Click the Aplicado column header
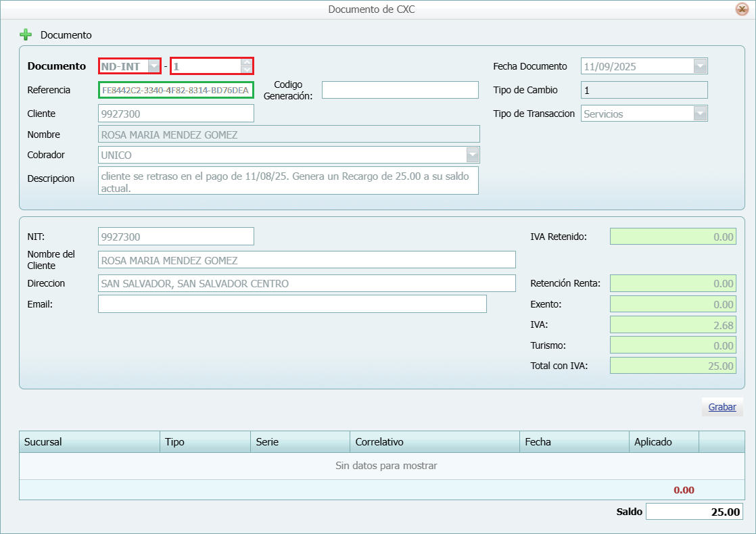756x534 pixels. click(663, 442)
